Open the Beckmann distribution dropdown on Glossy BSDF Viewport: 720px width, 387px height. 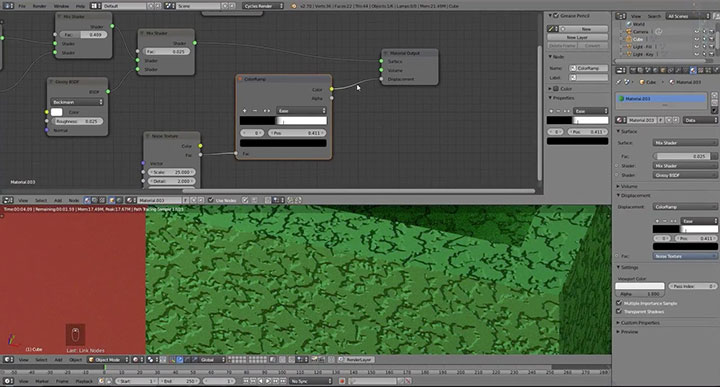[77, 102]
